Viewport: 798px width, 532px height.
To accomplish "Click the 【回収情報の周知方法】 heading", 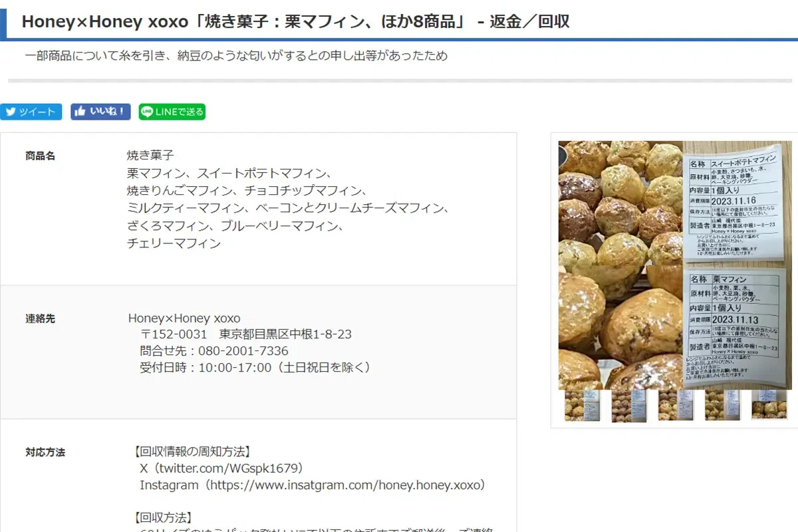I will click(x=192, y=452).
